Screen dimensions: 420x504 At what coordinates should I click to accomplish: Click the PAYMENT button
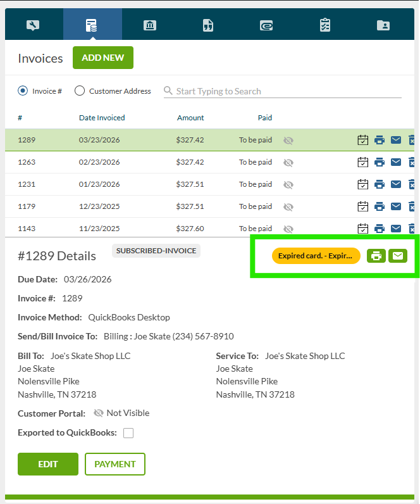tap(115, 464)
